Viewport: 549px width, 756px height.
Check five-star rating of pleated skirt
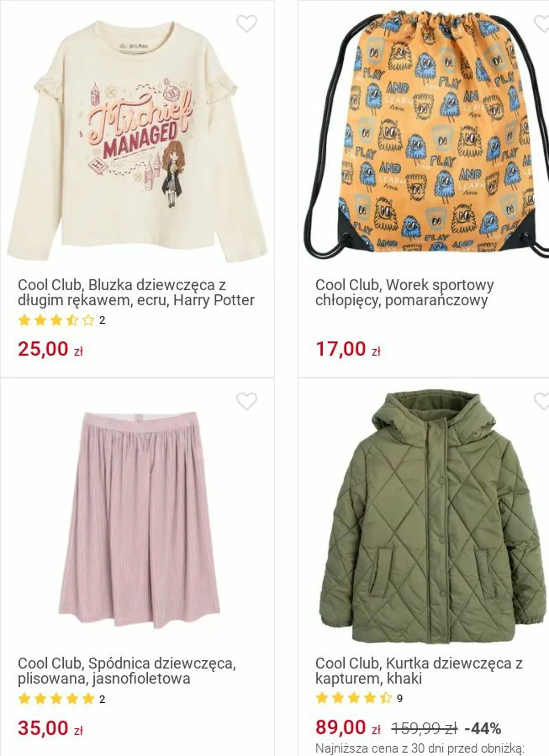61,699
